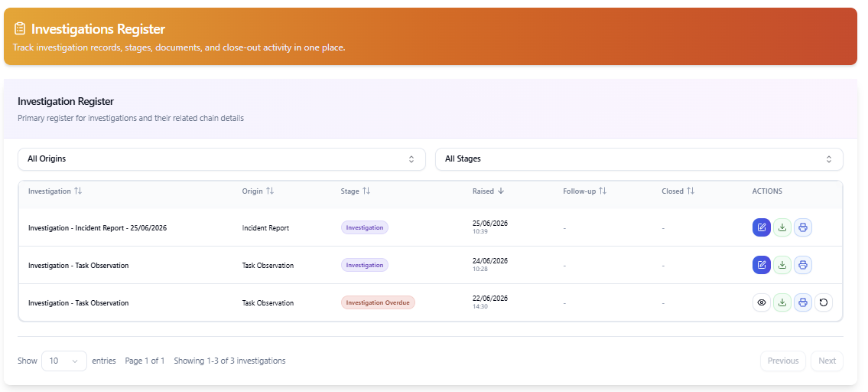
Task: Click the raised date 22/06/2026 14:30
Action: (x=490, y=302)
